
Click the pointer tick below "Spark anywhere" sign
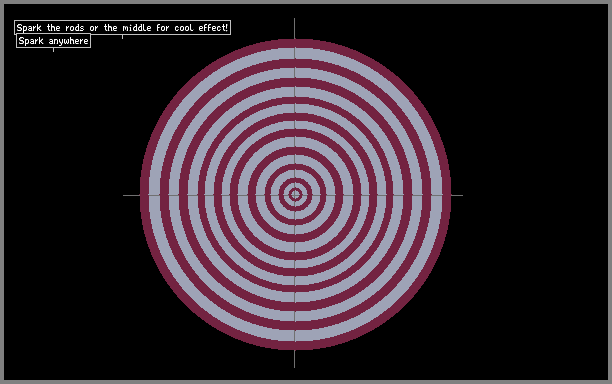pos(53,50)
